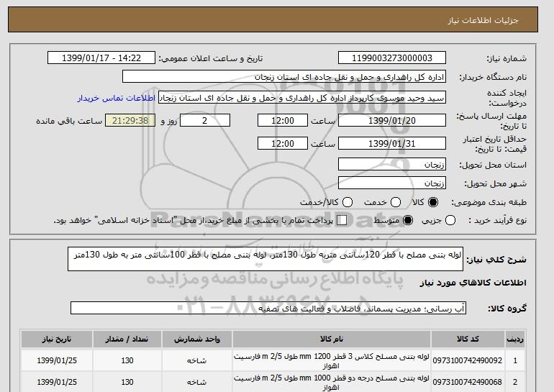Click the تعداد / مقدار column header
The width and height of the screenshot is (554, 392).
click(x=127, y=339)
